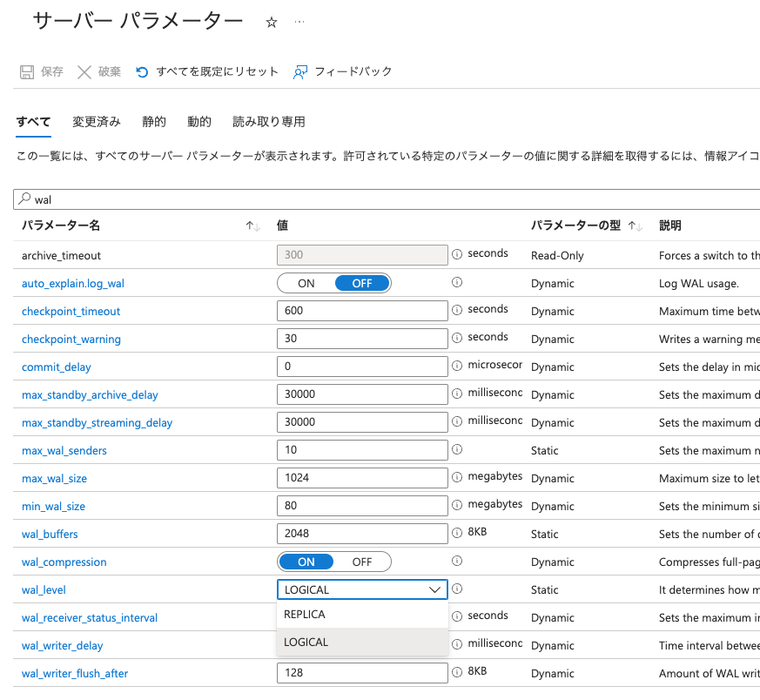This screenshot has height=700, width=760.
Task: Collapse the wal_level LOGICAL dropdown
Action: point(362,589)
